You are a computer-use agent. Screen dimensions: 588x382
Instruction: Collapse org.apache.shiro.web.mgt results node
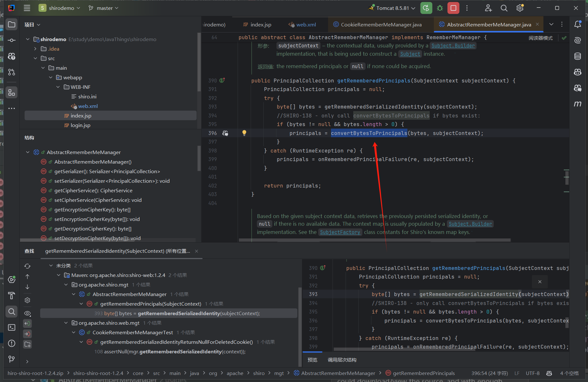66,323
